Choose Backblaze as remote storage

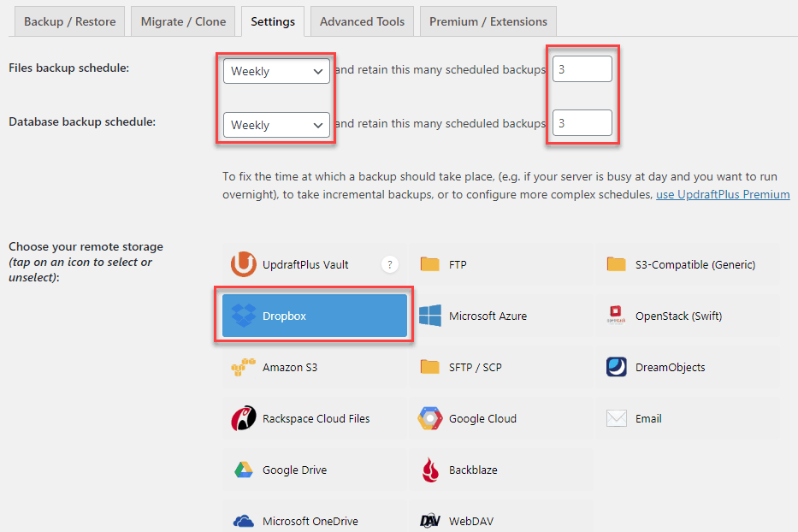[x=501, y=470]
